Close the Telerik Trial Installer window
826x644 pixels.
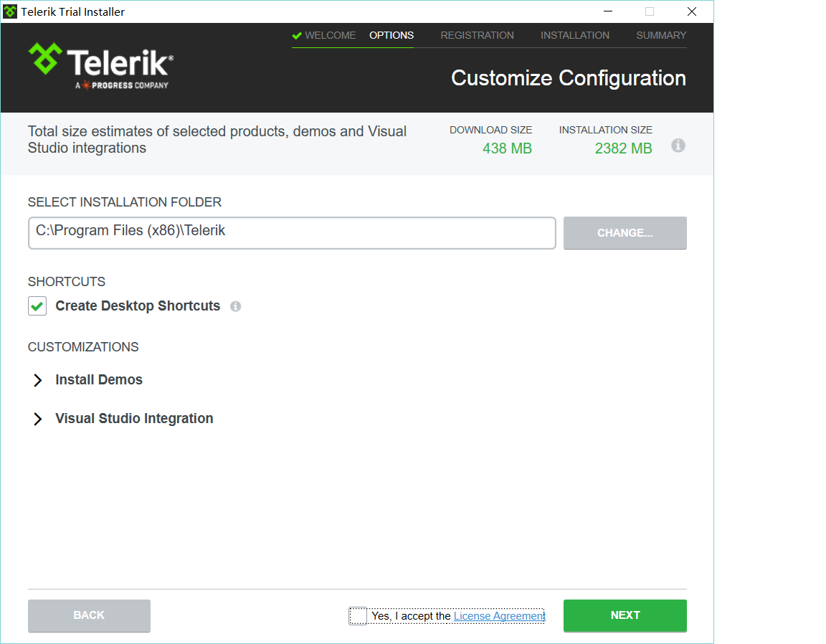pos(692,11)
